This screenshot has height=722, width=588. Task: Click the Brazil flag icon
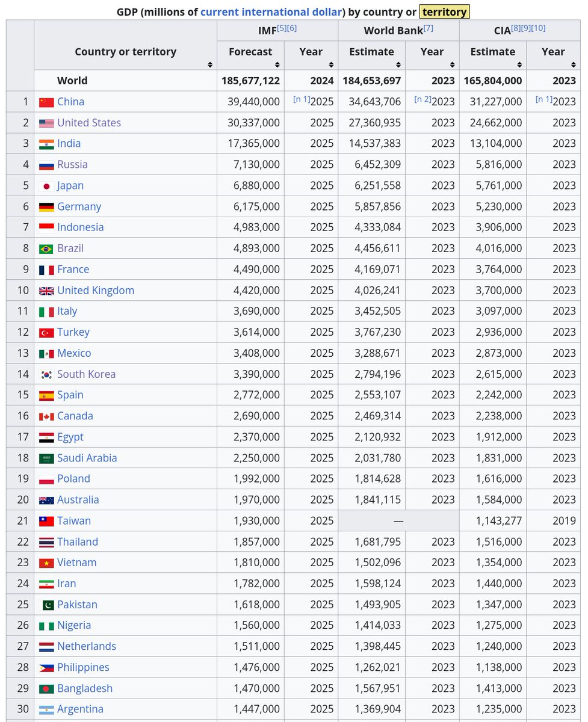(46, 249)
